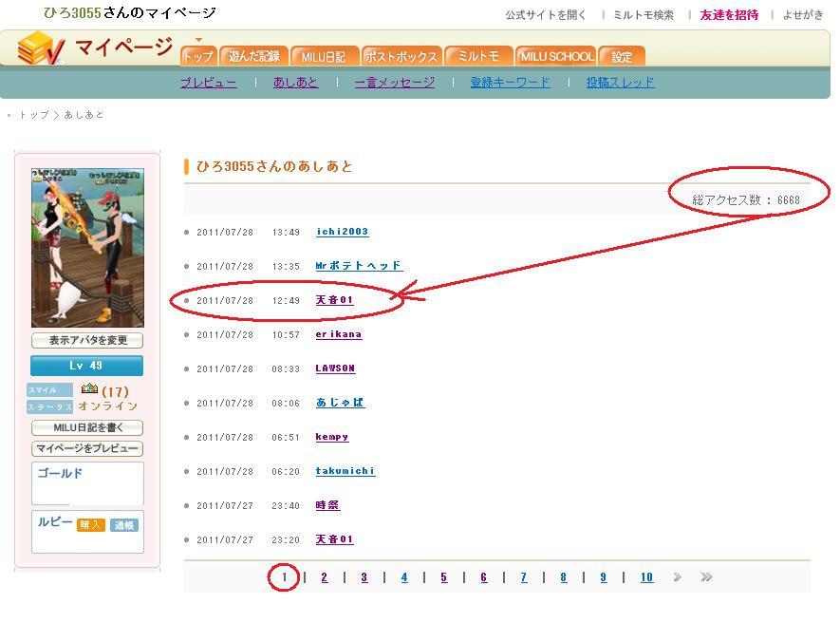This screenshot has height=623, width=840.
Task: Go to next page with single arrow
Action: click(x=677, y=577)
